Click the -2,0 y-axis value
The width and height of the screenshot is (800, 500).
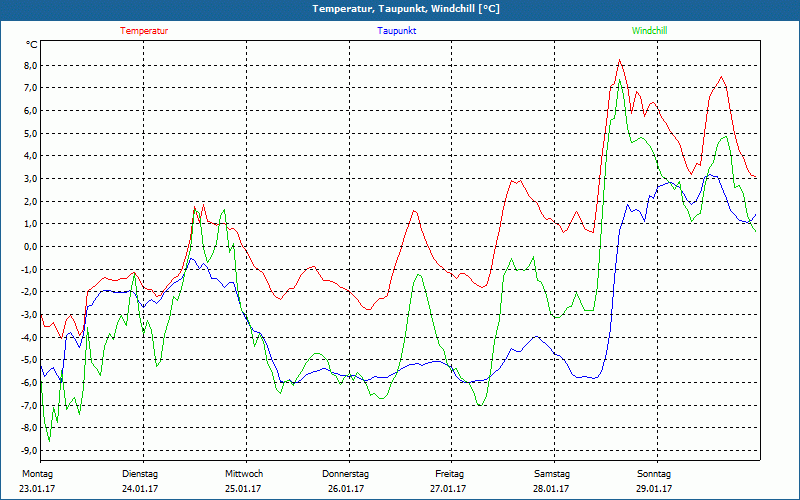[x=30, y=292]
